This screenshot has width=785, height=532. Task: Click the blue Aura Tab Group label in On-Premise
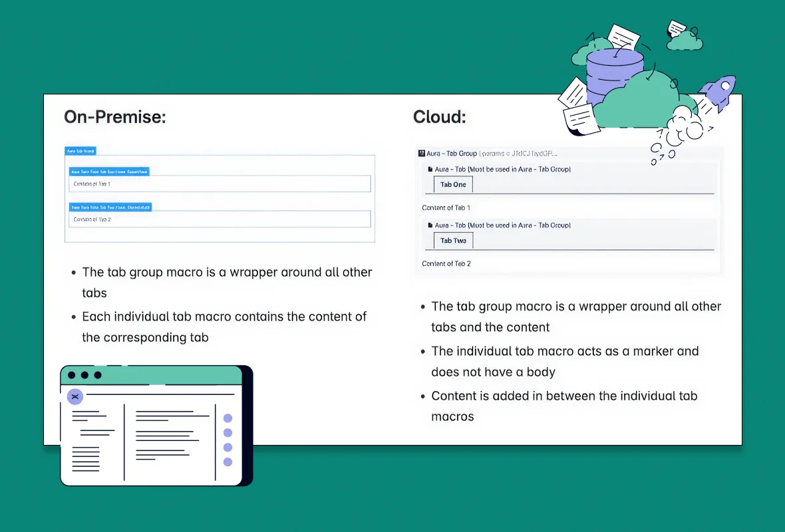click(81, 151)
